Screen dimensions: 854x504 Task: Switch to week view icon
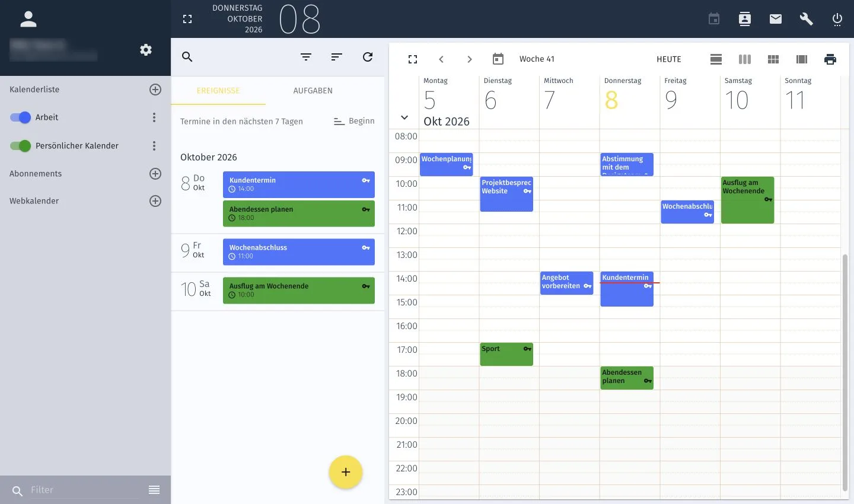[x=745, y=59]
